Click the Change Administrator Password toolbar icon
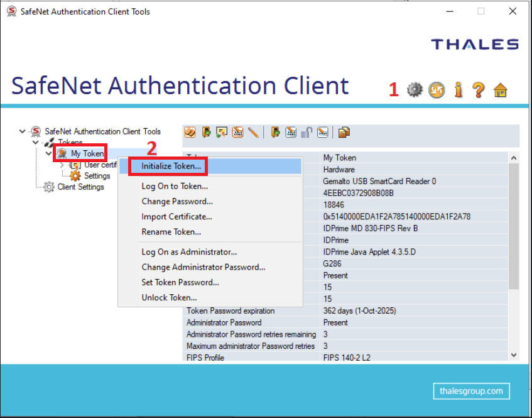The width and height of the screenshot is (532, 418). pyautogui.click(x=291, y=132)
